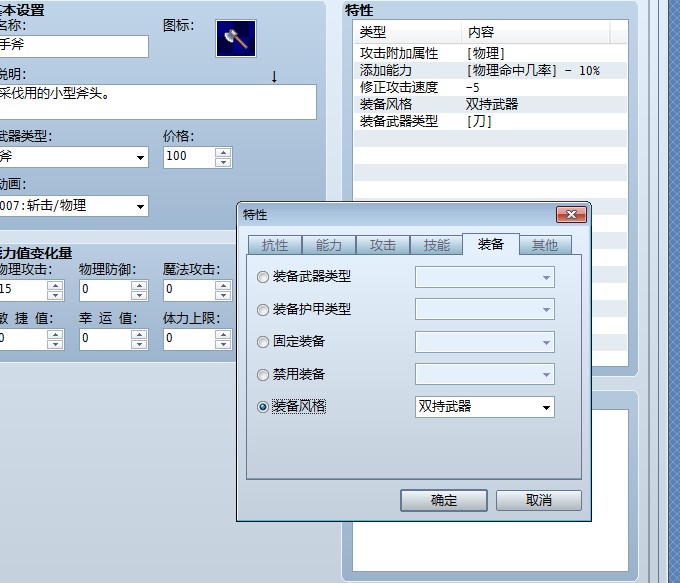Select the 装备风格 双持武器 list row
This screenshot has width=680, height=583.
tap(490, 104)
